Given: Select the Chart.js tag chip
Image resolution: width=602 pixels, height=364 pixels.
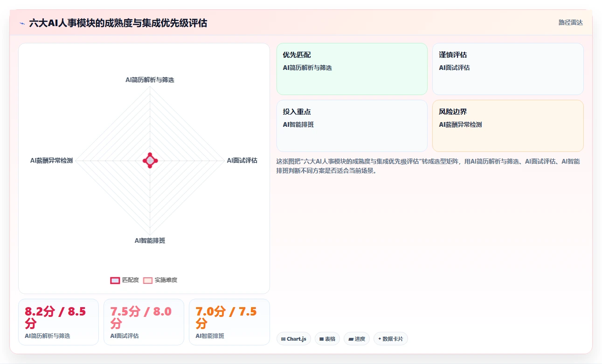Looking at the screenshot, I should [x=294, y=339].
